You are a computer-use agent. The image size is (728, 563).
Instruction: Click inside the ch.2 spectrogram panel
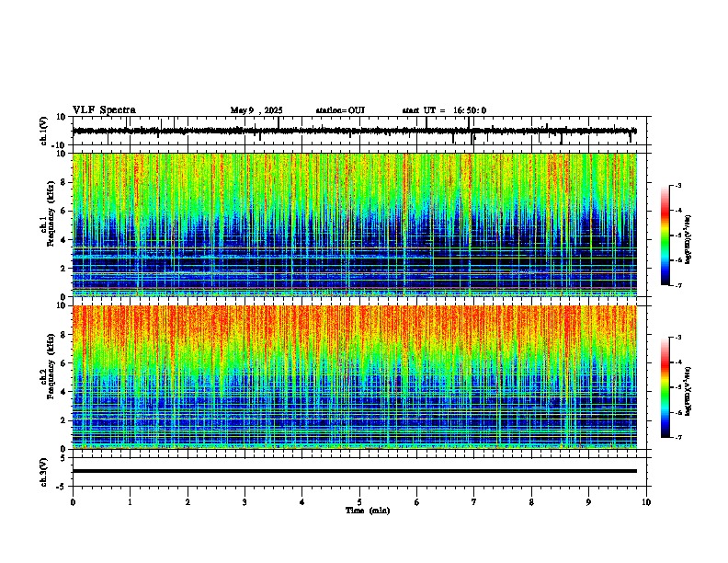(x=355, y=377)
